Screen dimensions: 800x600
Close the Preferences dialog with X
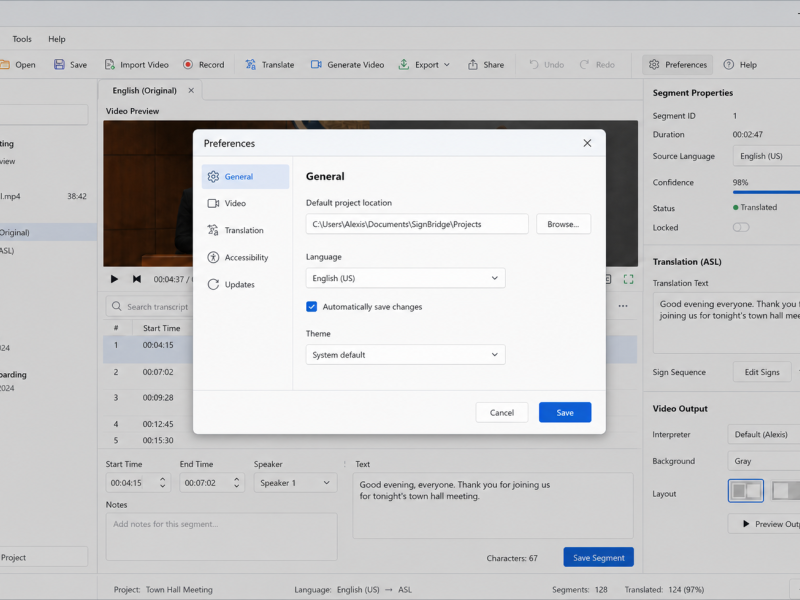[587, 143]
